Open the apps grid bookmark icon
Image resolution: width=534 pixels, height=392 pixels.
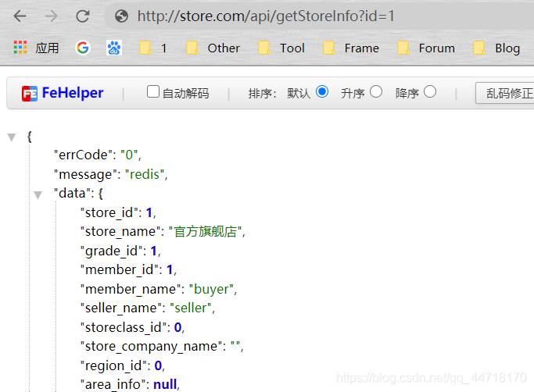click(20, 48)
